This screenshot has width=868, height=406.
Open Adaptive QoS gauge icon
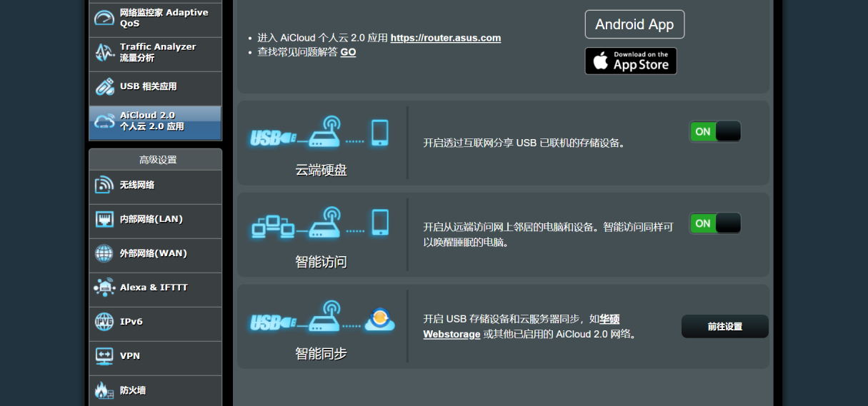tap(104, 18)
